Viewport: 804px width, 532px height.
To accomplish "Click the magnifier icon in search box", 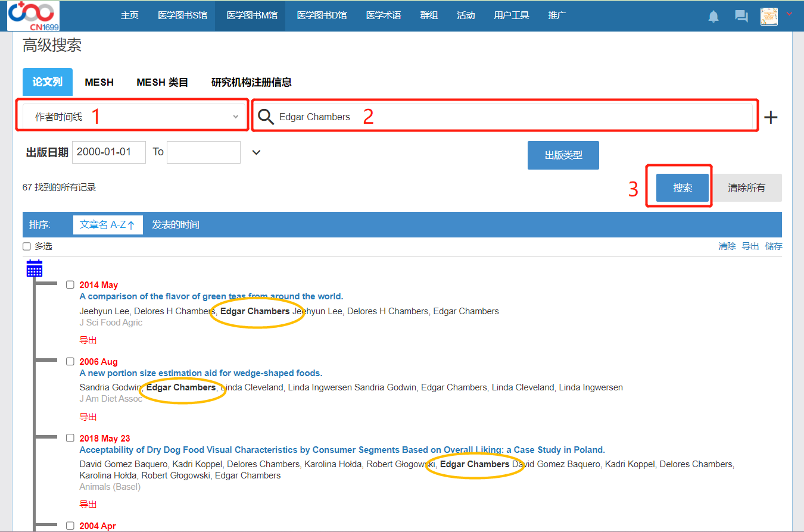I will (266, 117).
